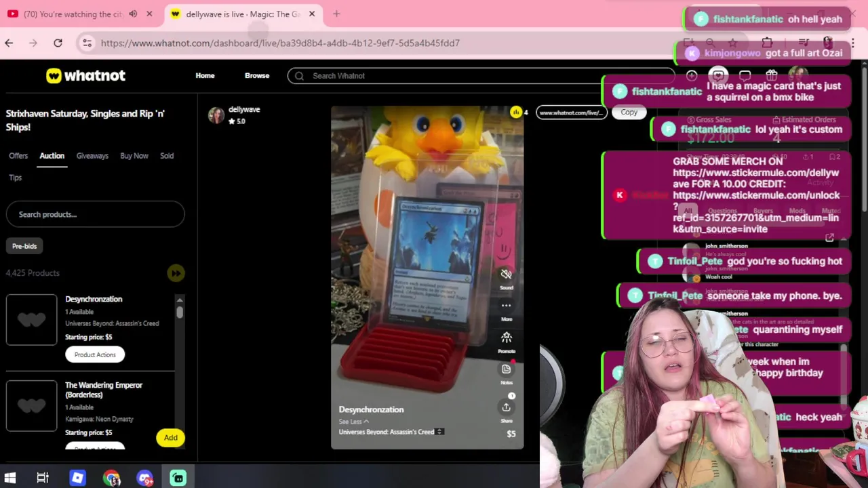Open Discord from the taskbar
Screen dimensions: 868x488
(x=144, y=478)
